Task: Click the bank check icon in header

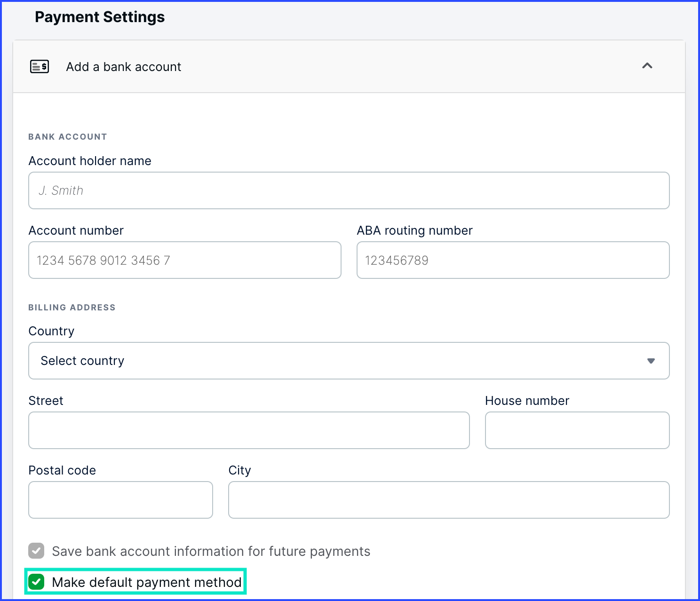Action: click(x=40, y=67)
